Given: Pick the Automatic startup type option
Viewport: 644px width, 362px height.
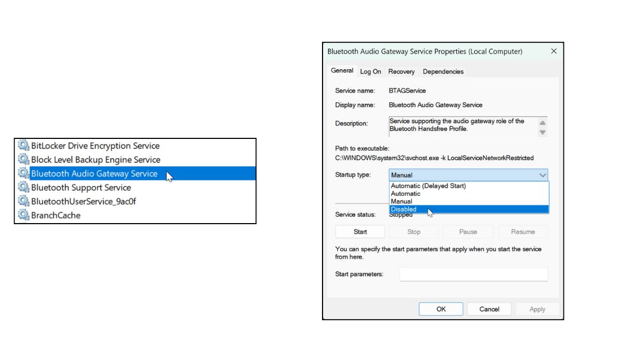Looking at the screenshot, I should tap(406, 194).
